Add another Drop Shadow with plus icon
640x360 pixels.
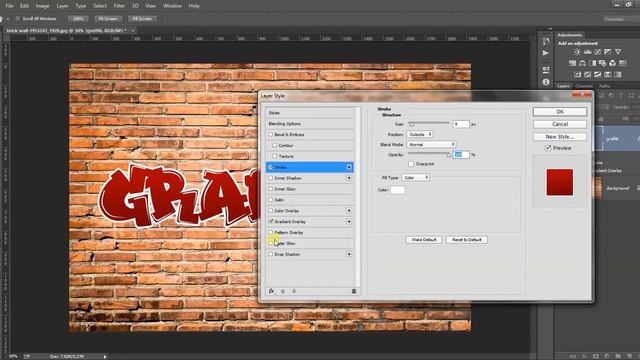coord(349,254)
